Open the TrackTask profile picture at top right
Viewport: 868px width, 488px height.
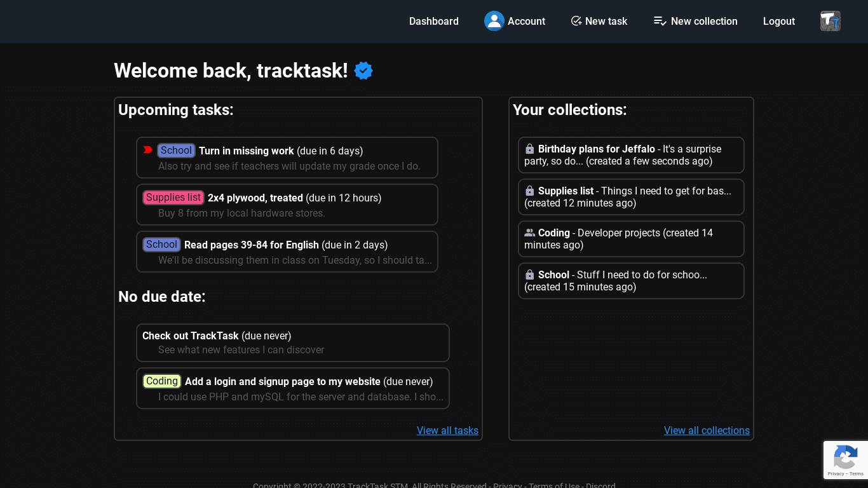pos(831,21)
